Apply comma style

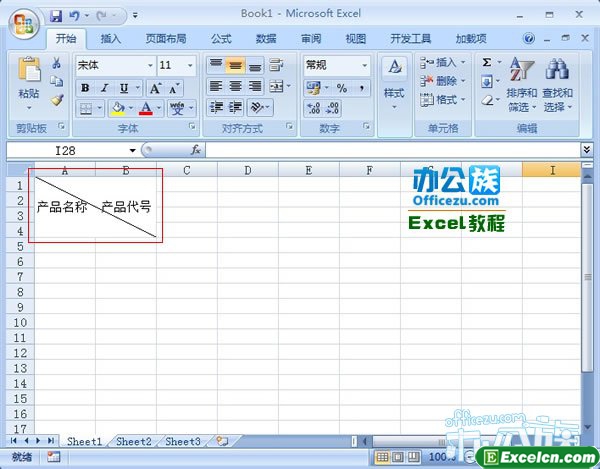pyautogui.click(x=361, y=88)
